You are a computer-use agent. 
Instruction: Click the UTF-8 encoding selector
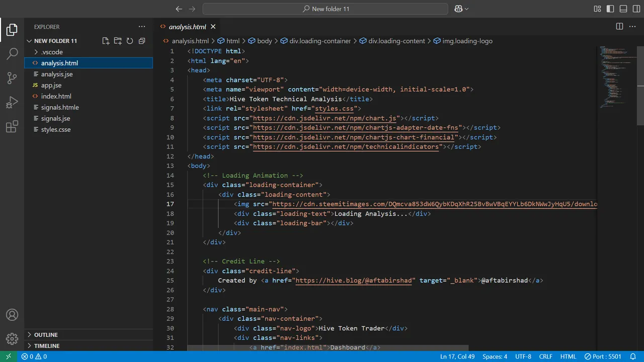click(523, 356)
